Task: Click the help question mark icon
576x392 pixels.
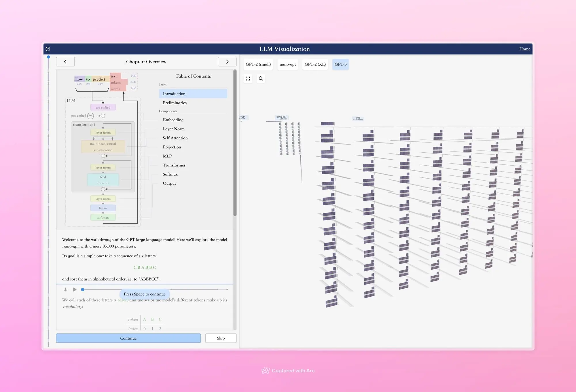Action: coord(48,49)
